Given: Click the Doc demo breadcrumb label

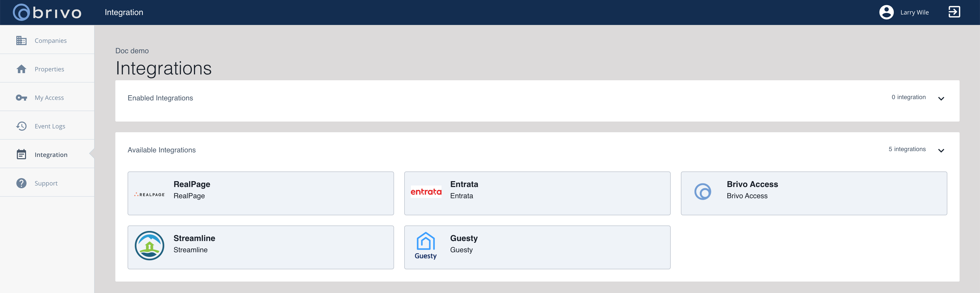Looking at the screenshot, I should (x=132, y=50).
